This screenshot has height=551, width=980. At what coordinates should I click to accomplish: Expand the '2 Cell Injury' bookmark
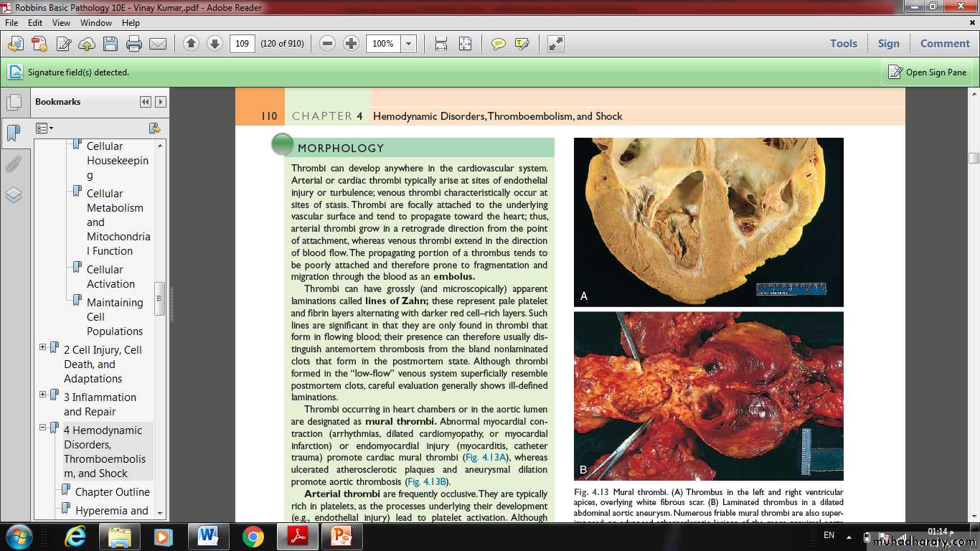(x=43, y=347)
